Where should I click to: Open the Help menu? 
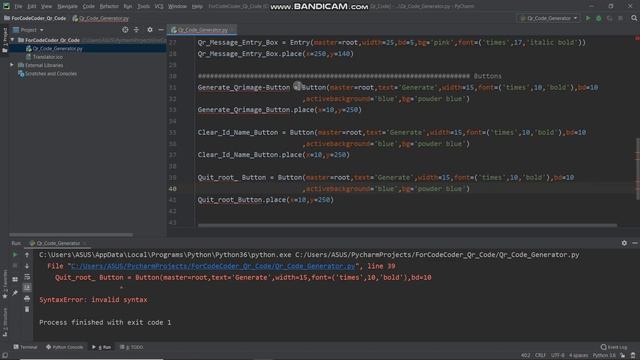[x=197, y=7]
